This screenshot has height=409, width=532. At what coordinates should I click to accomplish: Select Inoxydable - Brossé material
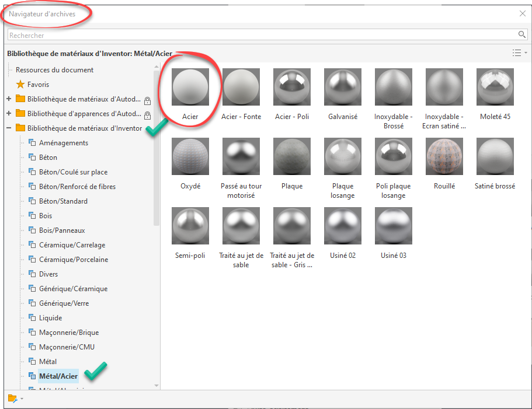click(394, 87)
